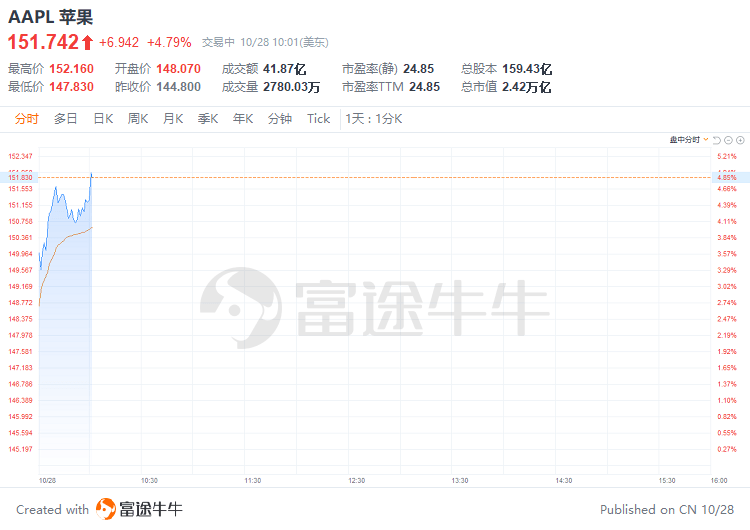Click the 145.197 bottom price axis label
This screenshot has width=750, height=530.
[21, 449]
